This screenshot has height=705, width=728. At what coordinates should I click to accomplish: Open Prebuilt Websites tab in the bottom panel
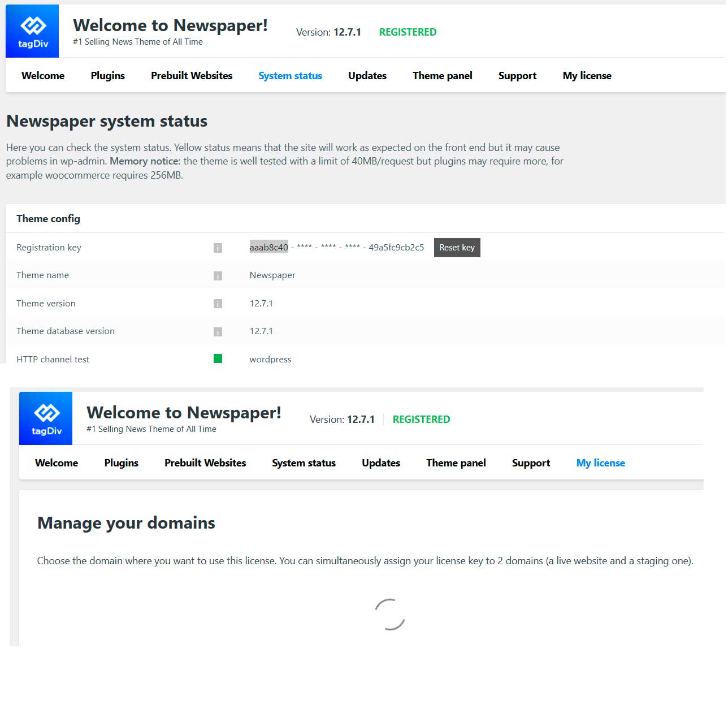[205, 463]
